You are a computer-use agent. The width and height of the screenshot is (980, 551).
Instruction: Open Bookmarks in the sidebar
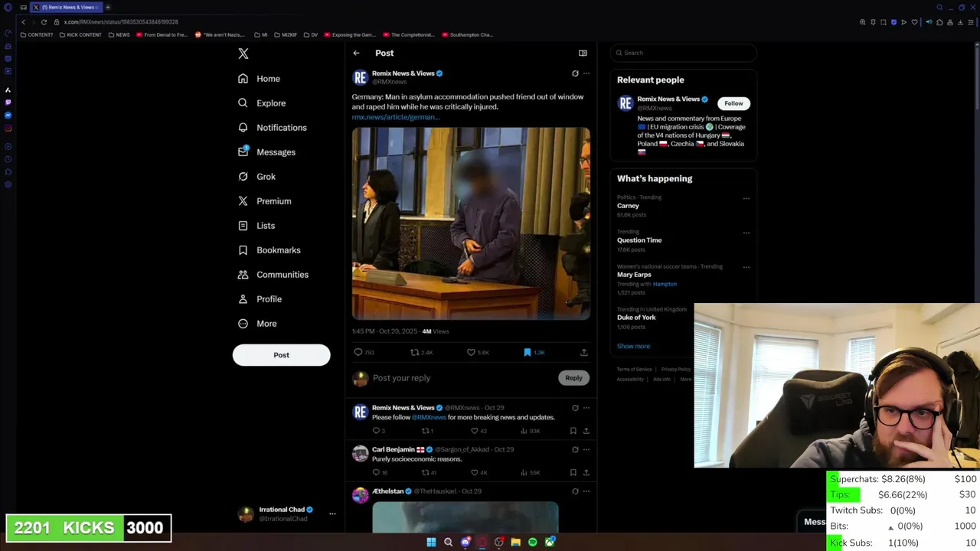[x=269, y=250]
